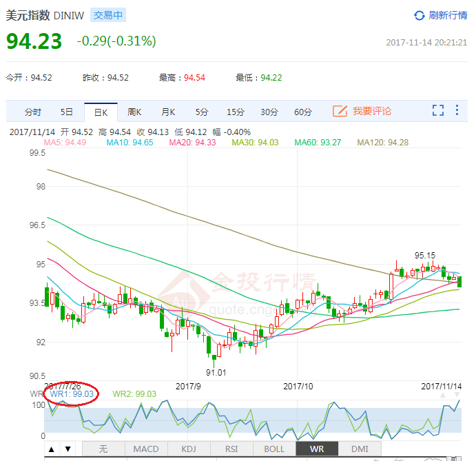Select 无 to disable indicators
The image size is (476, 461).
pyautogui.click(x=103, y=449)
